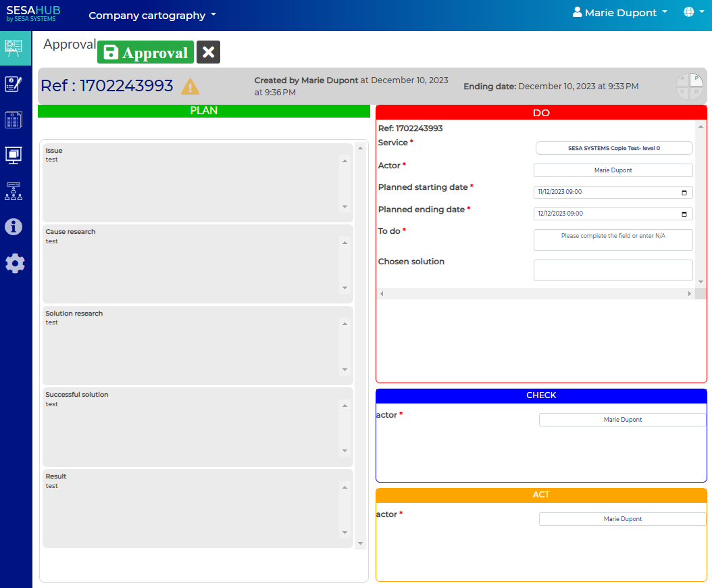Click the stacked slides screen sidebar icon
This screenshot has width=712, height=588.
[x=14, y=155]
